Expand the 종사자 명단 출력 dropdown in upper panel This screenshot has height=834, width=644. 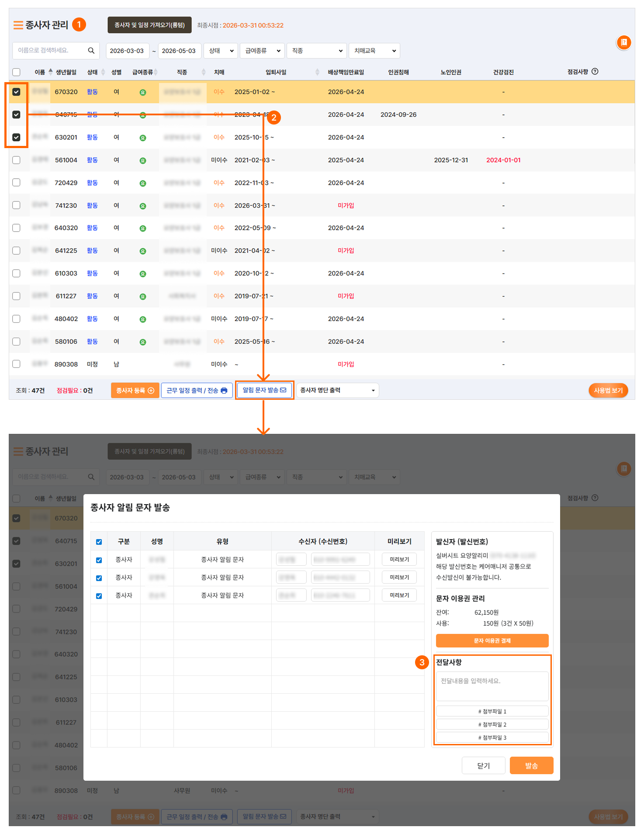pyautogui.click(x=338, y=390)
